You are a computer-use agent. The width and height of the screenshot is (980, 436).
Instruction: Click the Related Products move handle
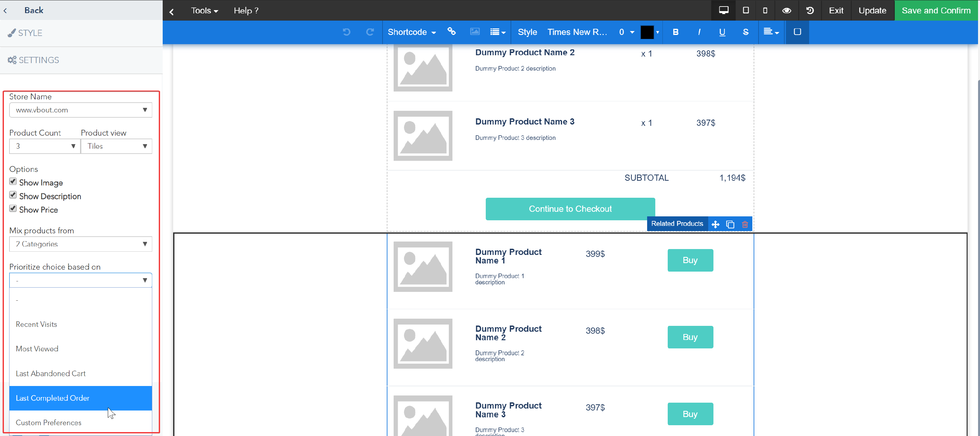(x=715, y=224)
